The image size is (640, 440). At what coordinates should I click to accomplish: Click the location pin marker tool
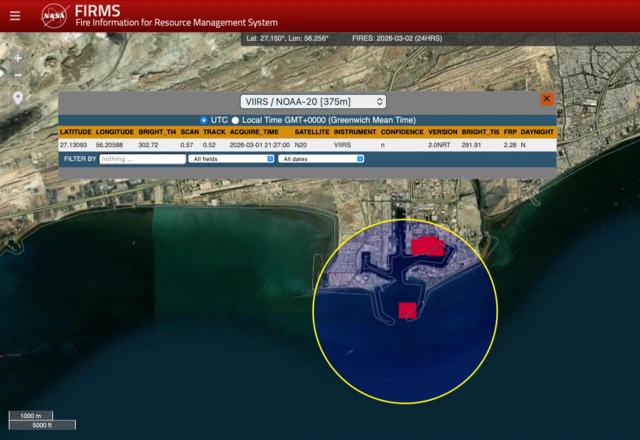[x=18, y=98]
